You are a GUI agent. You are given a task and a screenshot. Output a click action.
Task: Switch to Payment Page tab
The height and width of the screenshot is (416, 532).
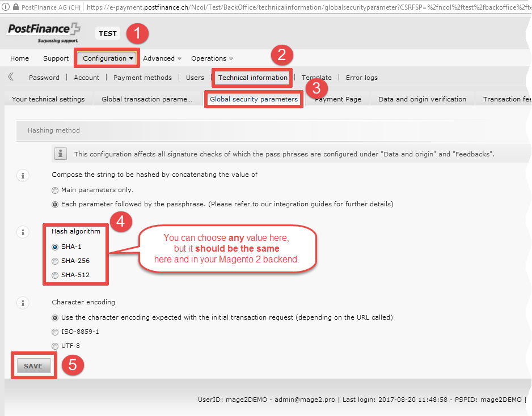[x=338, y=99]
